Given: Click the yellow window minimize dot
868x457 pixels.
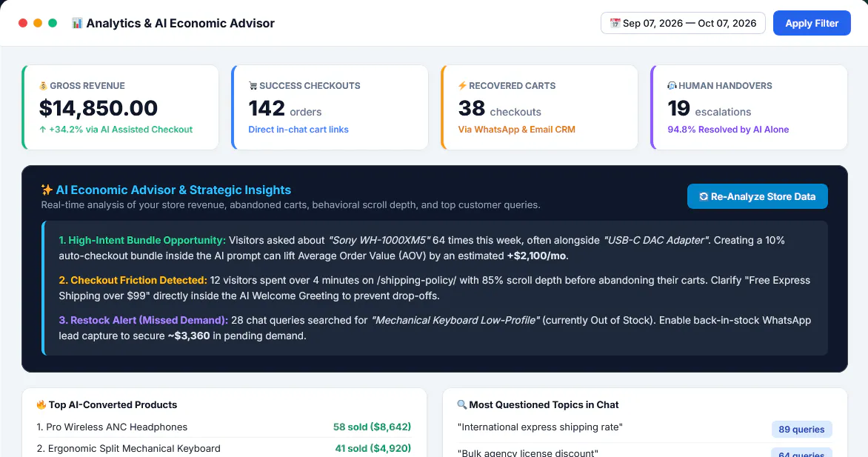Looking at the screenshot, I should point(38,23).
